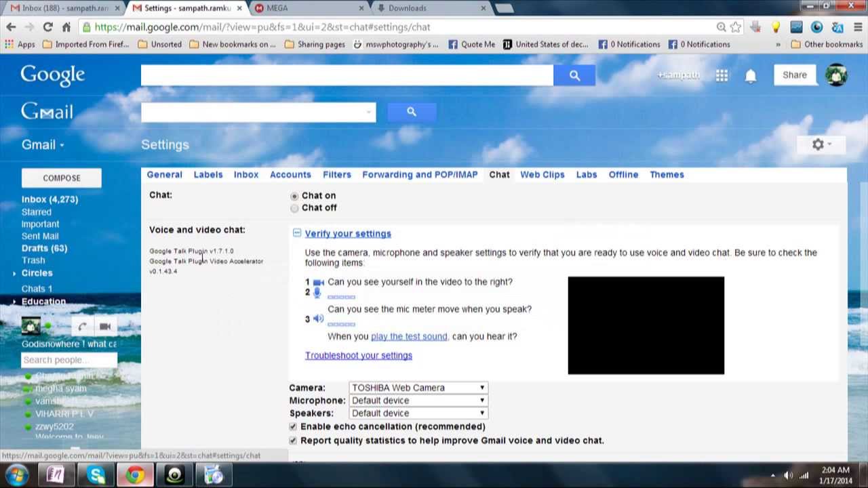The image size is (868, 488).
Task: Toggle Enable echo cancellation checkbox
Action: tap(293, 427)
